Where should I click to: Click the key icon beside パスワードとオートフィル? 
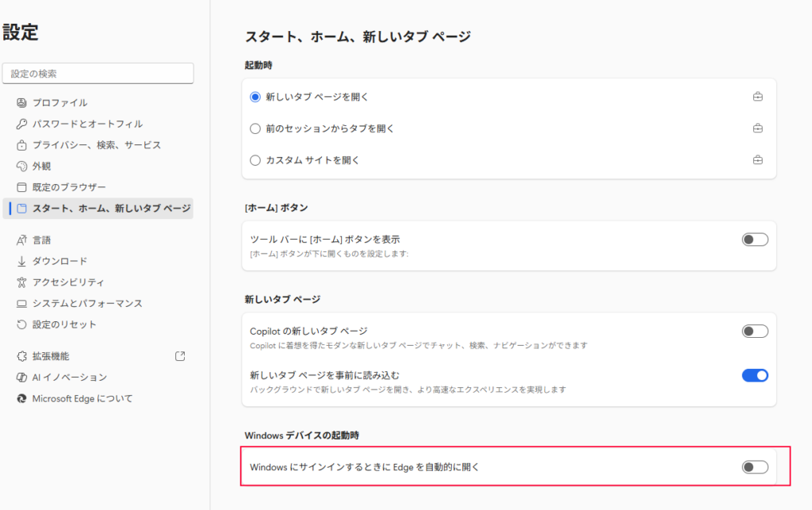tap(21, 124)
